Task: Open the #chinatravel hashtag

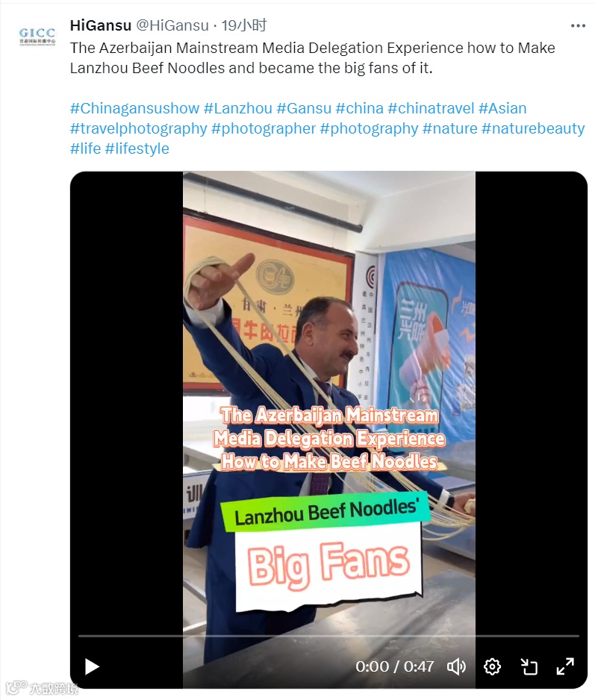Action: [x=431, y=108]
